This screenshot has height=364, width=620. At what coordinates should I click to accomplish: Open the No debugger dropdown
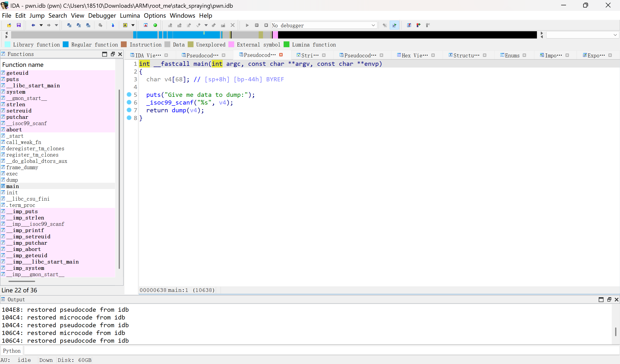pos(324,25)
